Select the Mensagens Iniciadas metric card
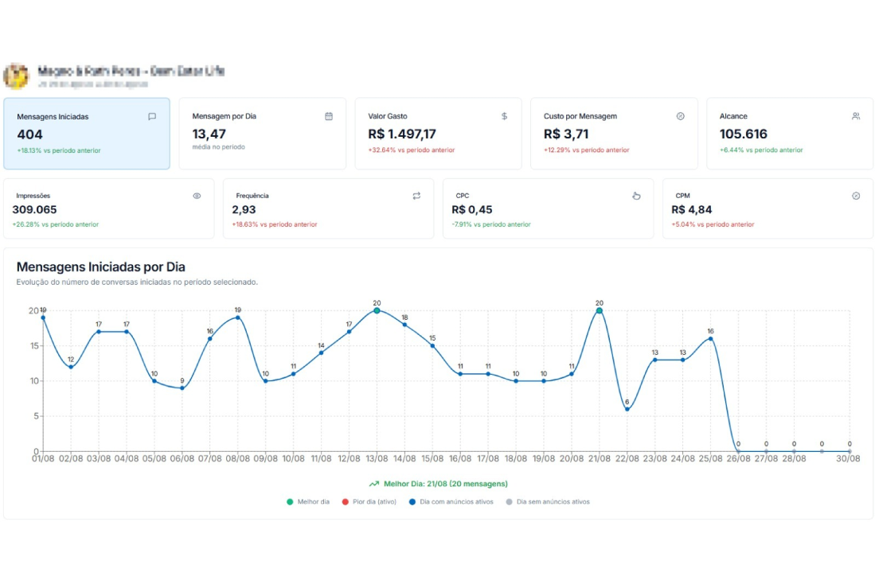 [x=87, y=134]
